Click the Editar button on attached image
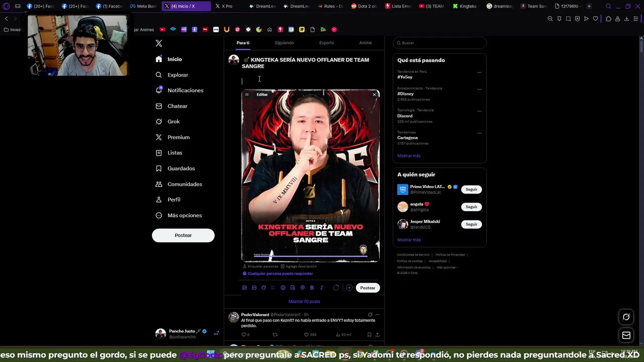 [262, 95]
